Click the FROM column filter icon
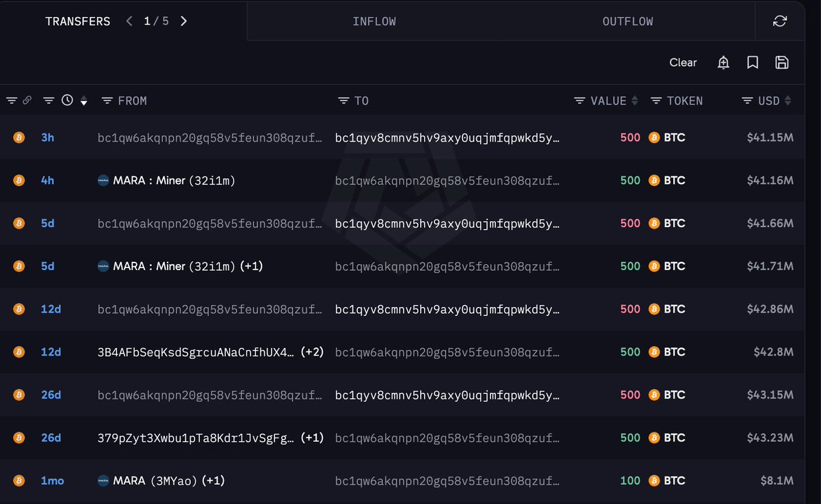 (107, 101)
